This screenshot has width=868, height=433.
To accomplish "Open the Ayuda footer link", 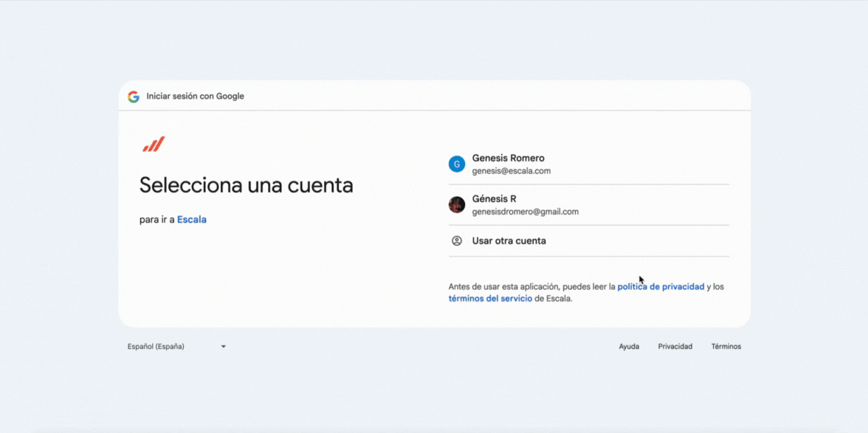I will pyautogui.click(x=629, y=347).
